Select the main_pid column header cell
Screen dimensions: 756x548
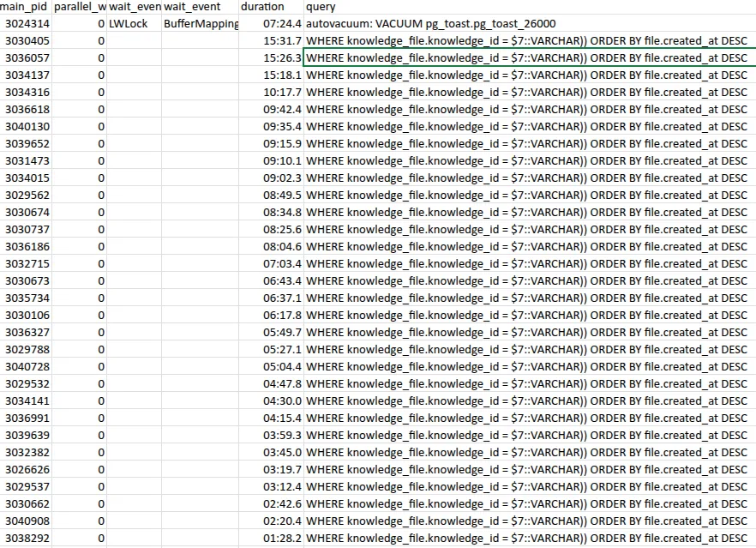coord(26,7)
